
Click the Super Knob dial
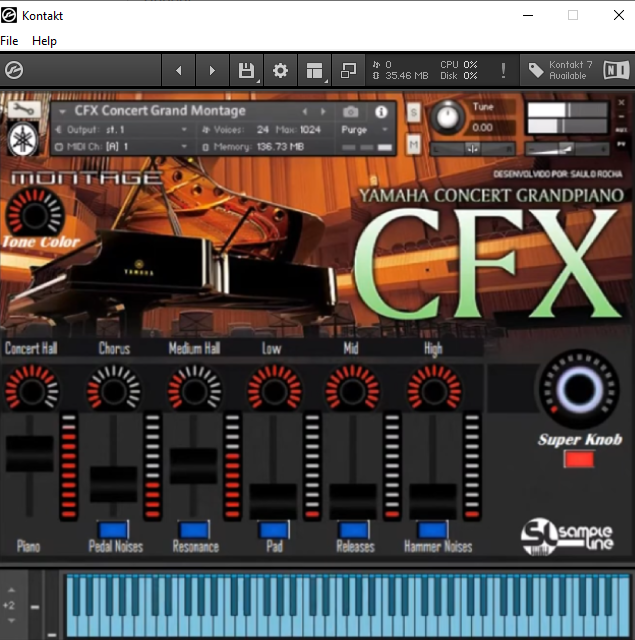point(579,389)
